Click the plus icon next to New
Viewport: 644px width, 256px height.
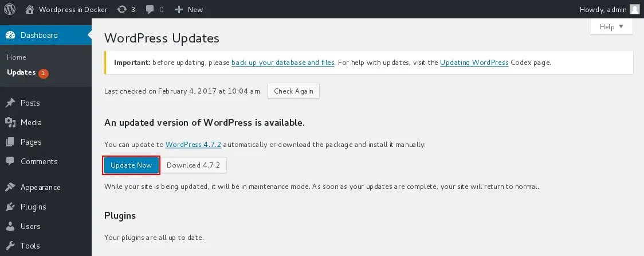point(179,9)
